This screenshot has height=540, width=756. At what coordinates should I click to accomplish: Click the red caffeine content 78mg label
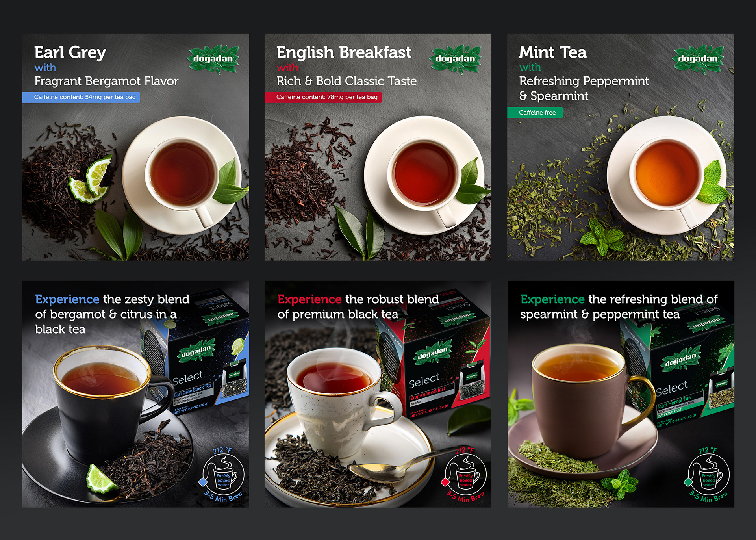[323, 97]
